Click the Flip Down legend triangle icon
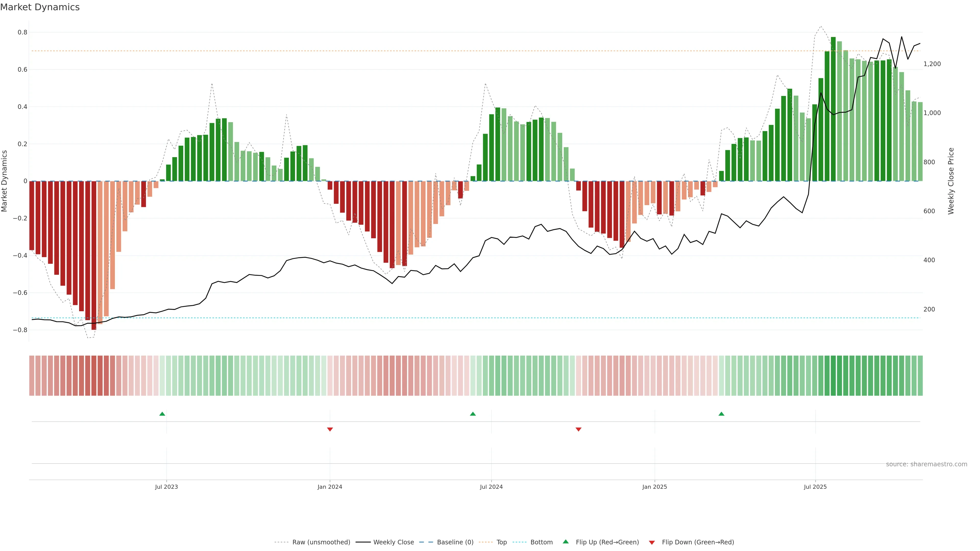This screenshot has width=980, height=551. coord(652,543)
